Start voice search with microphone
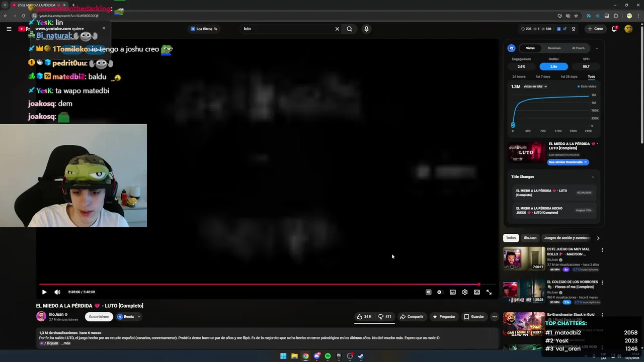 click(366, 29)
